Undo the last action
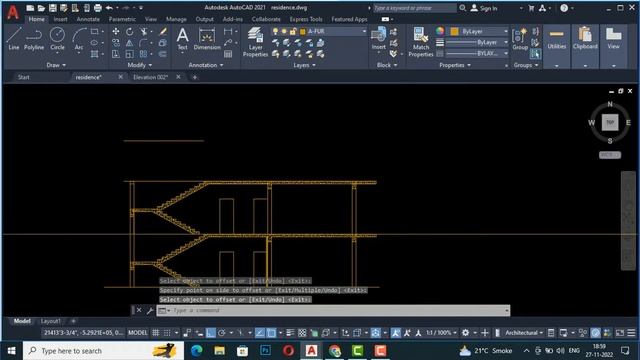 click(x=109, y=8)
